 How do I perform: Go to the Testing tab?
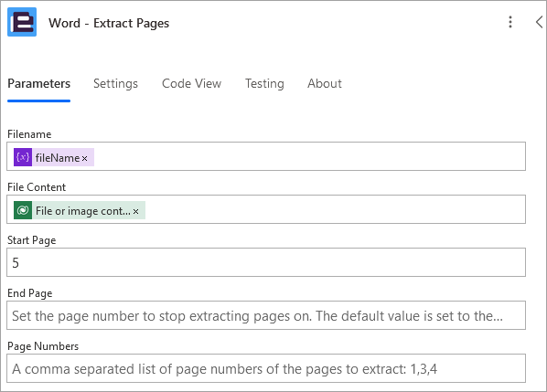tap(264, 84)
